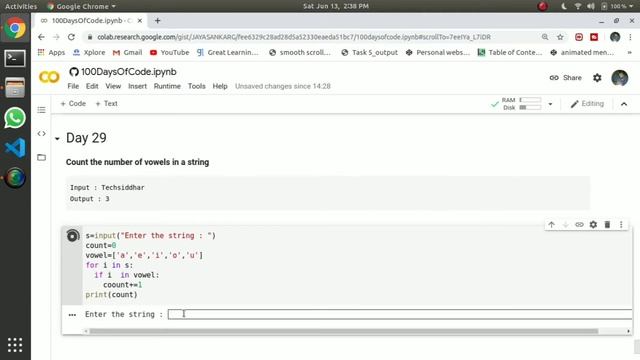Viewport: 640px width, 360px height.
Task: Open the user account avatar in Colab
Action: [x=620, y=78]
